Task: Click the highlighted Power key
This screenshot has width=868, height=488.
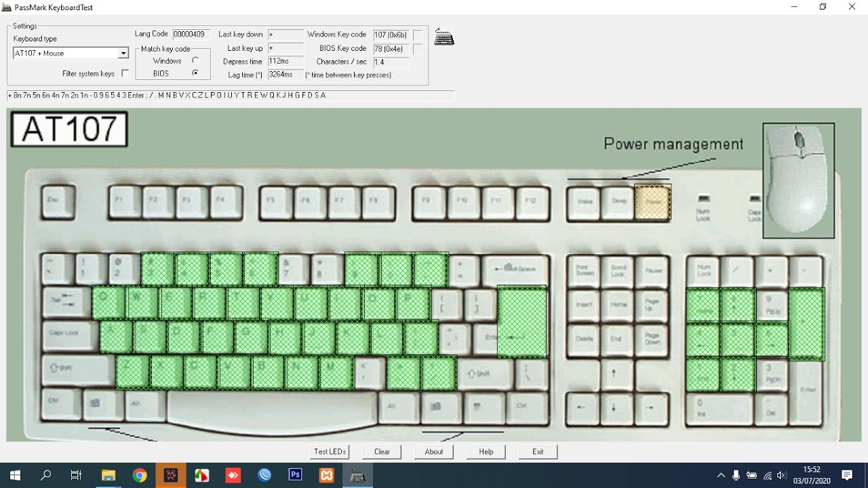Action: tap(653, 203)
